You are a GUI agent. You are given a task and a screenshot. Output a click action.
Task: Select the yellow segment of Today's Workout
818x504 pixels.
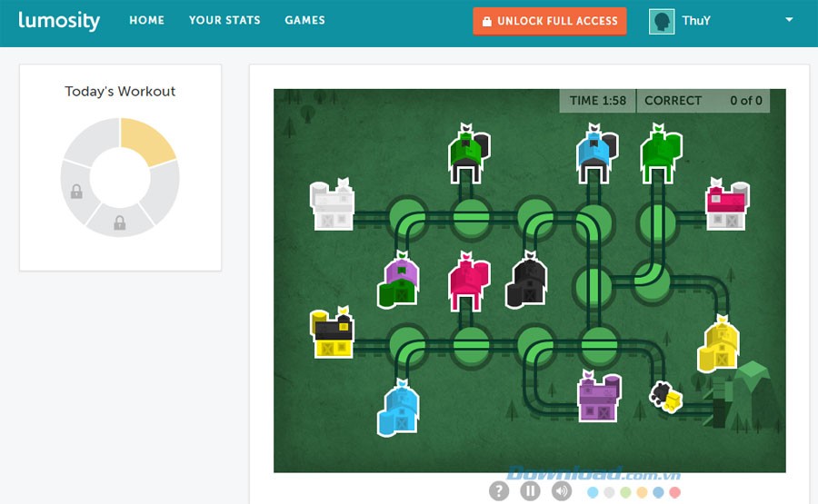pyautogui.click(x=146, y=141)
